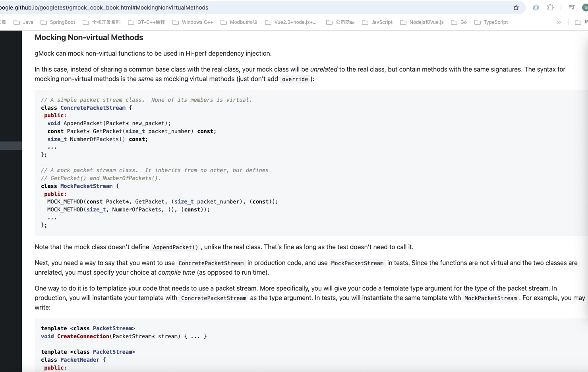The image size is (588, 372).
Task: Click ConcretePacketStream in the 'Next, you need' paragraph
Action: (x=211, y=263)
